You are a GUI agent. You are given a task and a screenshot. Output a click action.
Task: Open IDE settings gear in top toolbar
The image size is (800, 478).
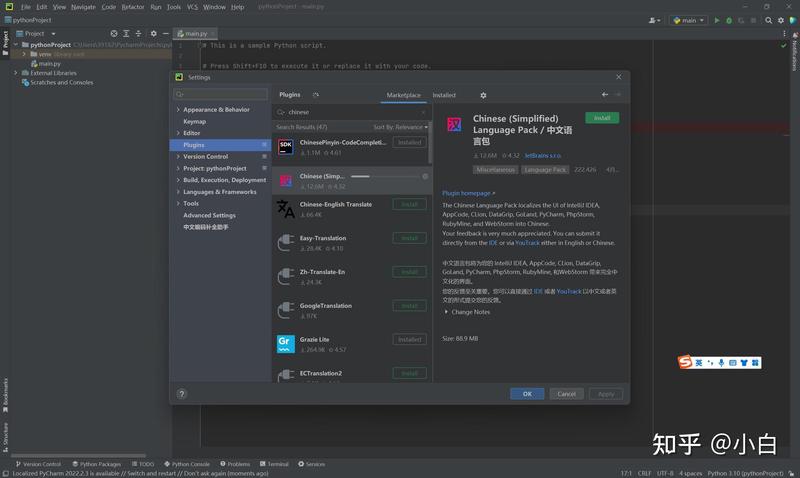781,20
